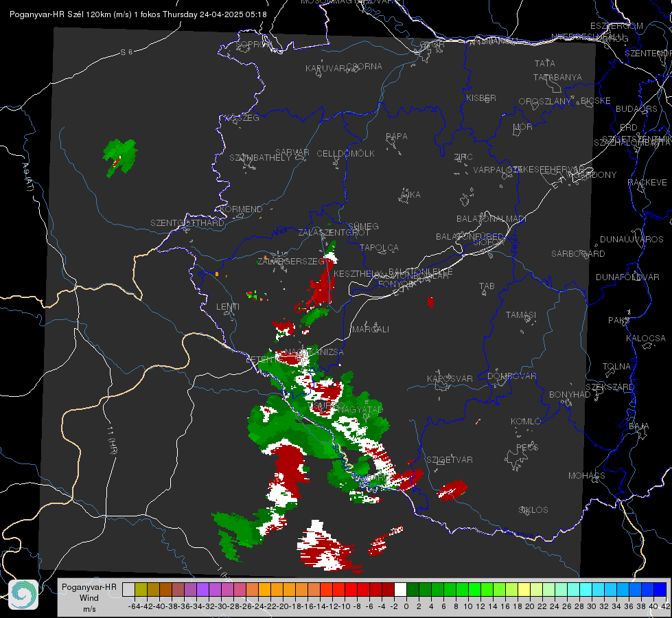Click the SIKLOS city label

533,510
